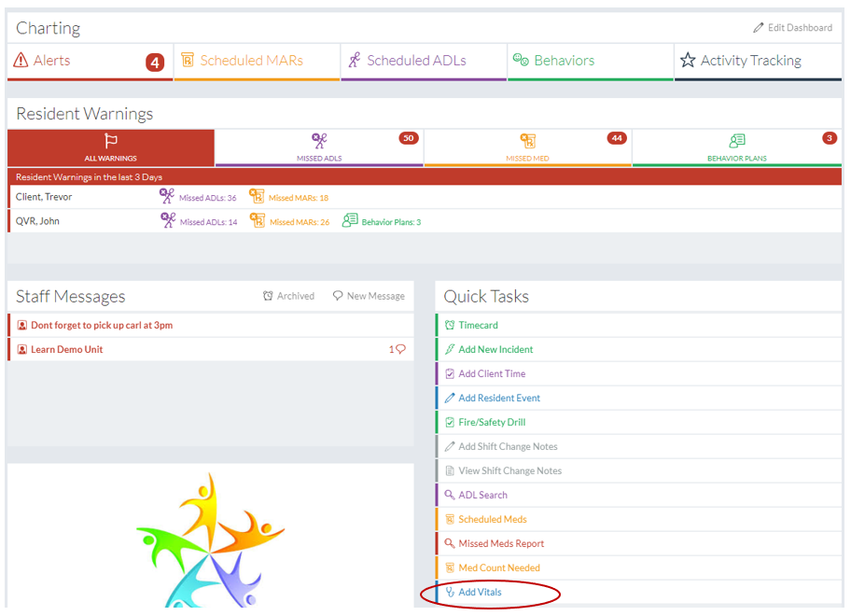Open resident Client, Trevor warnings row

(44, 197)
